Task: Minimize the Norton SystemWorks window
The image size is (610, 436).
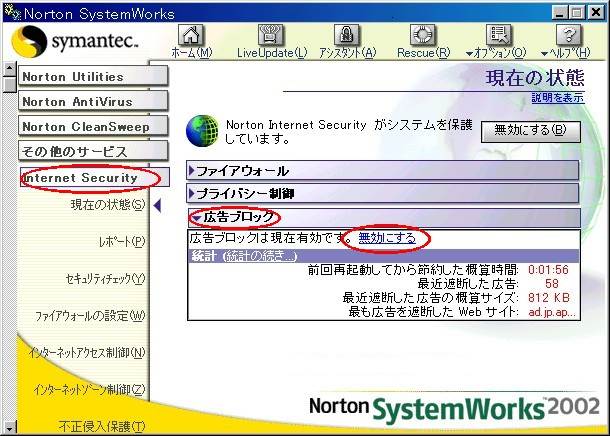Action: [x=559, y=12]
